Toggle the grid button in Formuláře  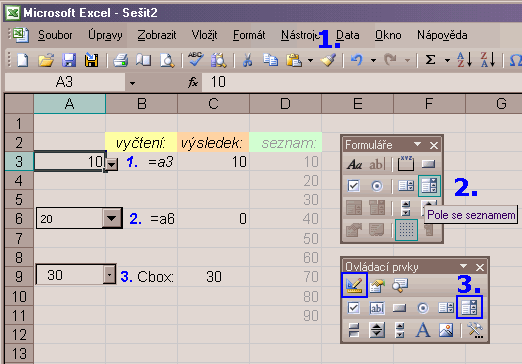tap(406, 230)
